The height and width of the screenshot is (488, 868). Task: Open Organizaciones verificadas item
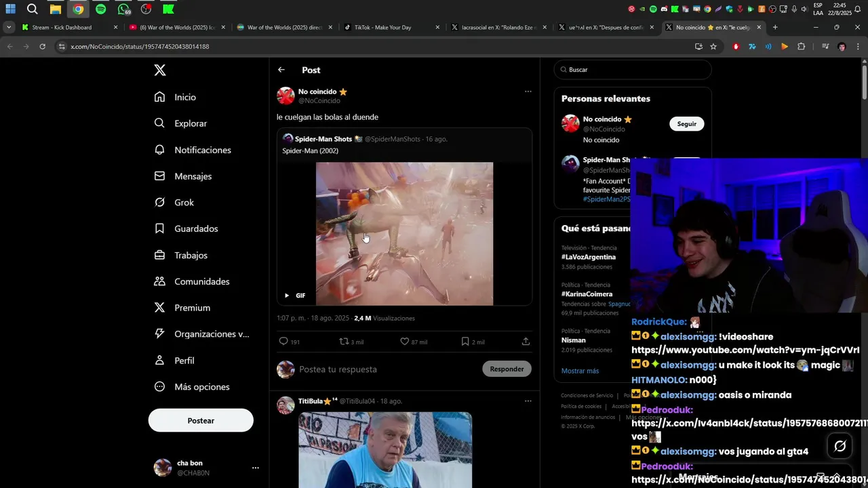click(202, 333)
